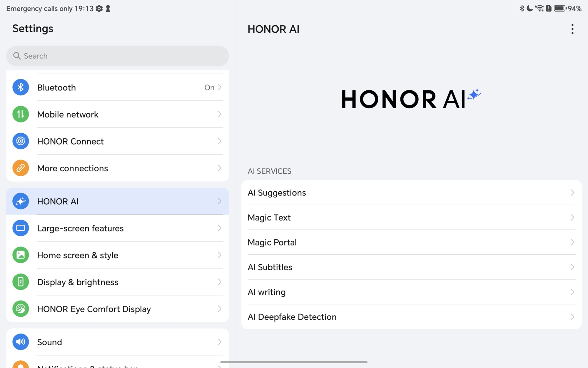Click the Search settings field
This screenshot has height=368, width=588.
[117, 56]
